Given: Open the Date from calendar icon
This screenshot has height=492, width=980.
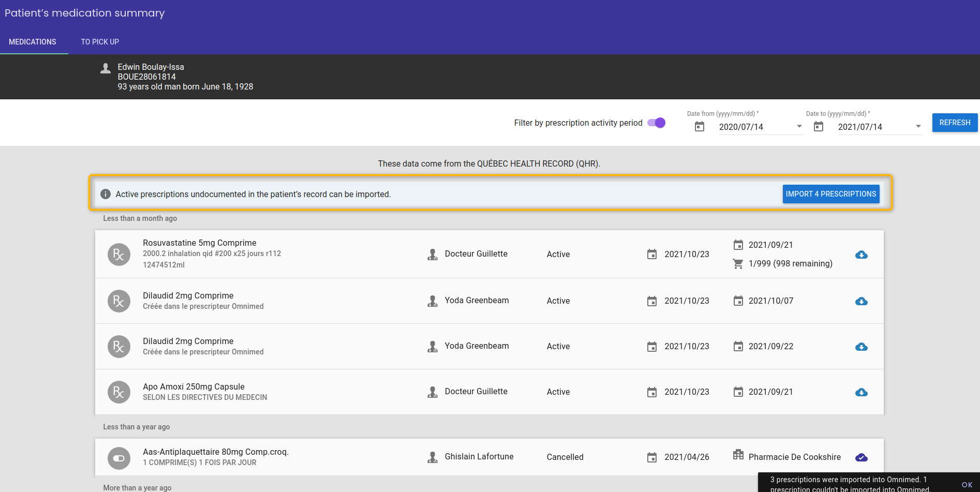Looking at the screenshot, I should 700,126.
